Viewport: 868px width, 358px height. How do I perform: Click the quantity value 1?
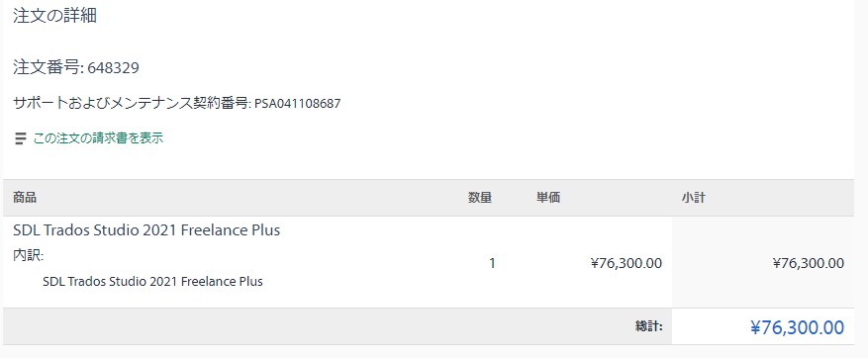coord(492,263)
